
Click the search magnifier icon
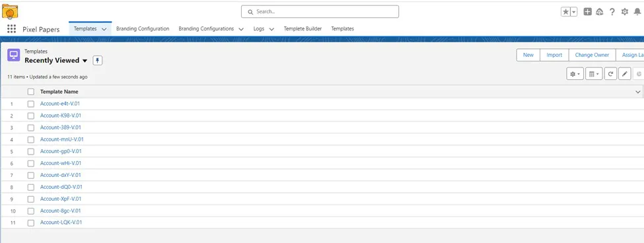(x=250, y=12)
